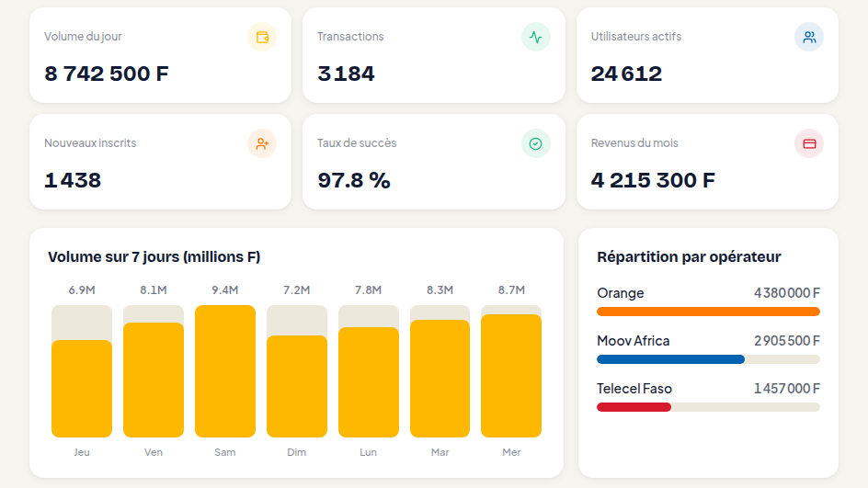Select the 97.8 % success rate value
Image resolution: width=868 pixels, height=488 pixels.
point(354,180)
